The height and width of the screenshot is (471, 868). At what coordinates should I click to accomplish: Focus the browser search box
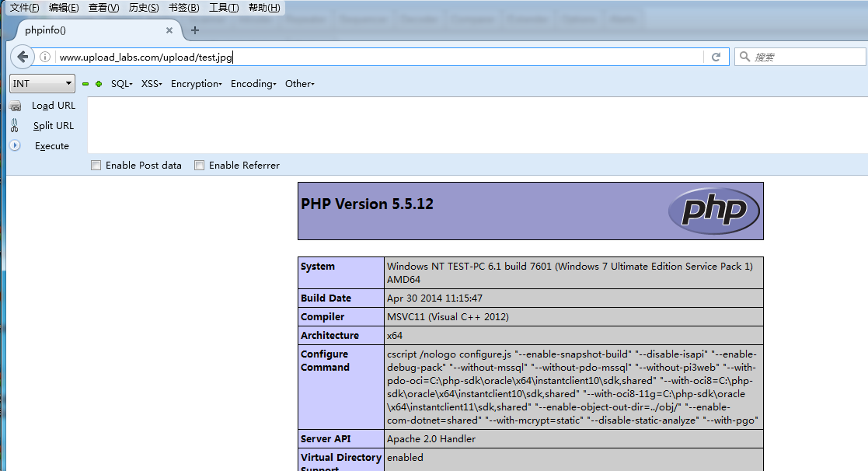point(800,57)
